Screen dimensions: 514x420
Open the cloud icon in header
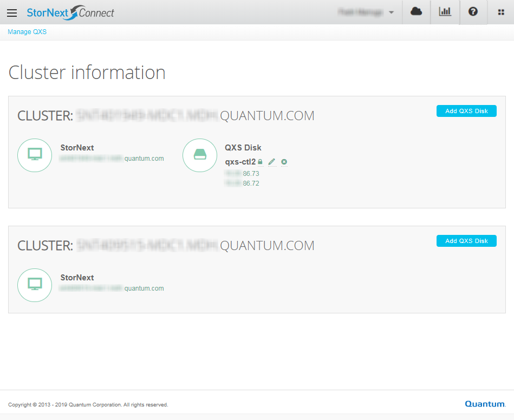click(x=416, y=12)
